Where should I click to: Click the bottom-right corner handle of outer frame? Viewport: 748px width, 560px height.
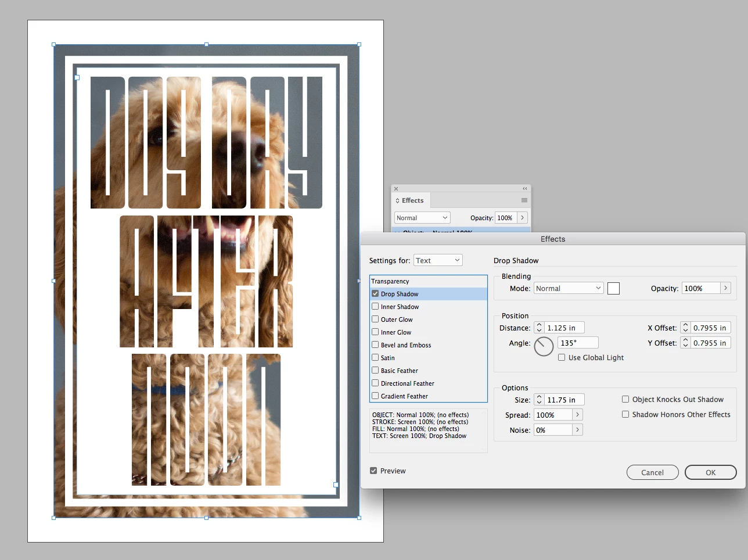(359, 518)
